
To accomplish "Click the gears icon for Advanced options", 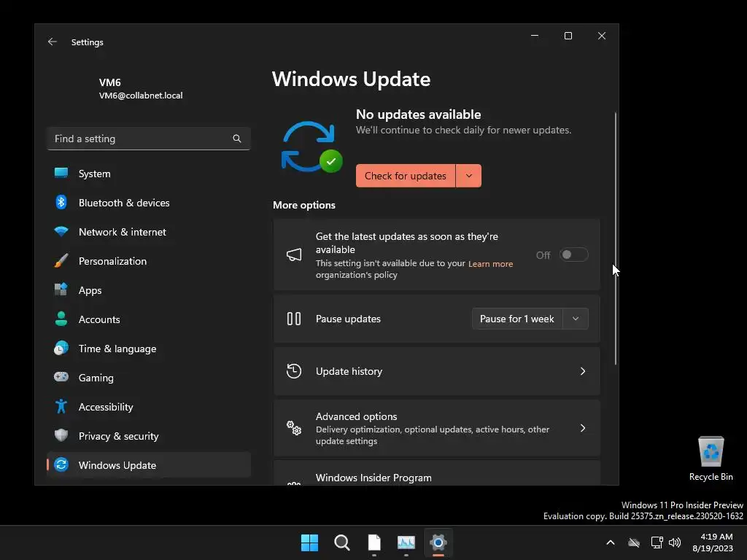I will [x=294, y=427].
